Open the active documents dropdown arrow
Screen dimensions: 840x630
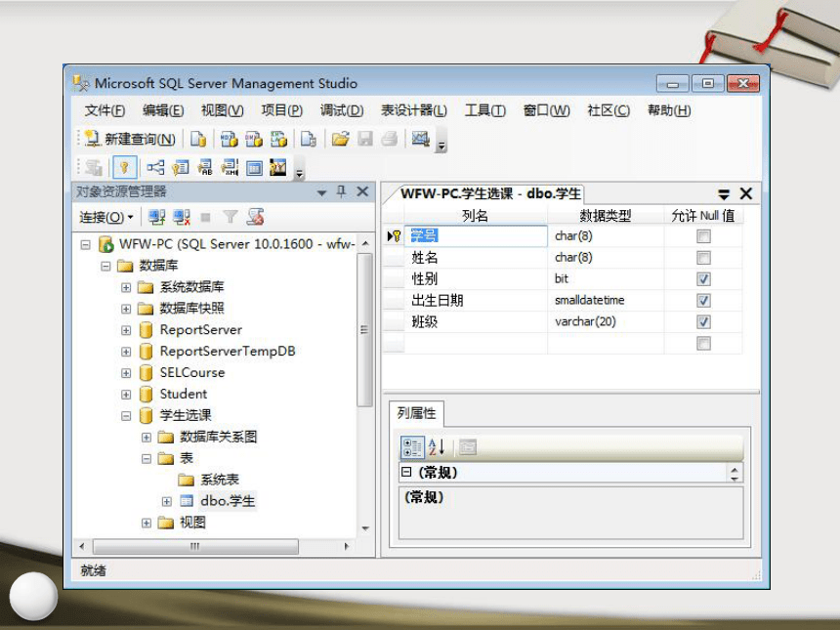point(724,194)
